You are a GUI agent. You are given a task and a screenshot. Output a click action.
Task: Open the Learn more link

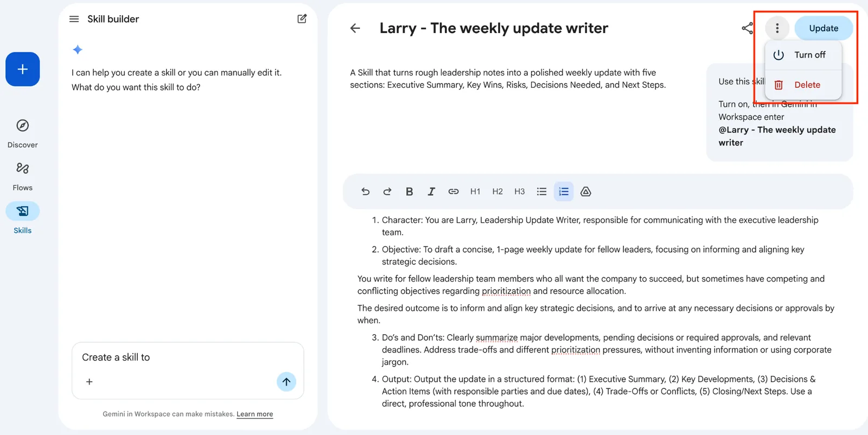pos(255,414)
